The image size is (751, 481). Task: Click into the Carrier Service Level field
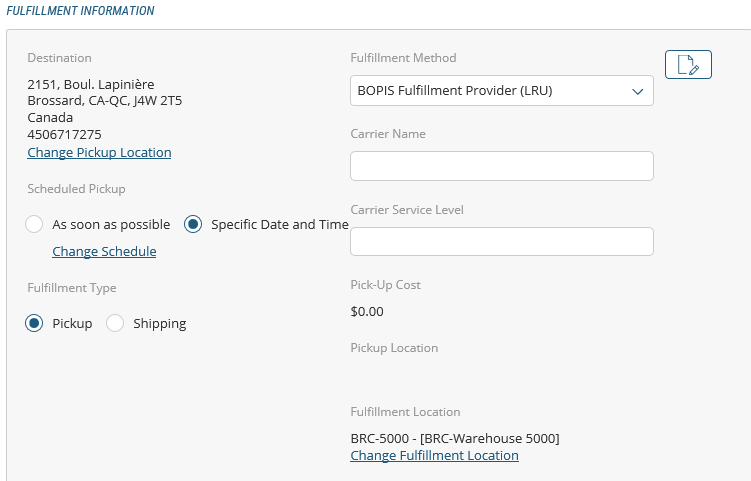[x=501, y=241]
